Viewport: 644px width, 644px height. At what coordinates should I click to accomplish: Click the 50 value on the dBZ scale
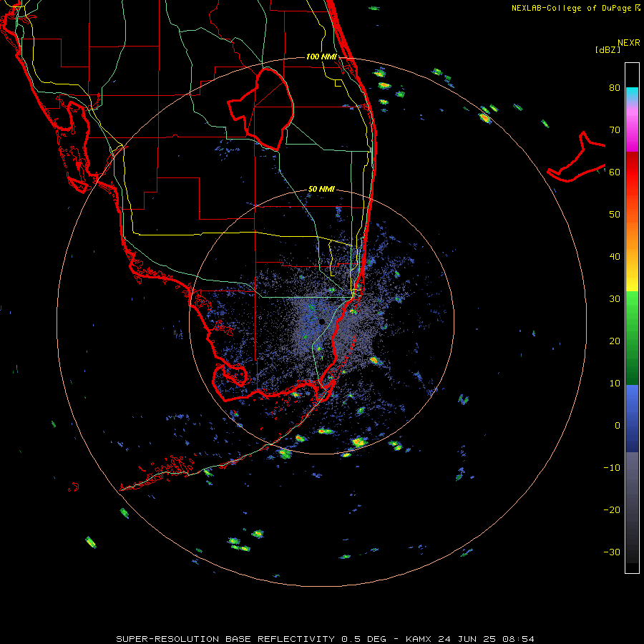point(615,215)
